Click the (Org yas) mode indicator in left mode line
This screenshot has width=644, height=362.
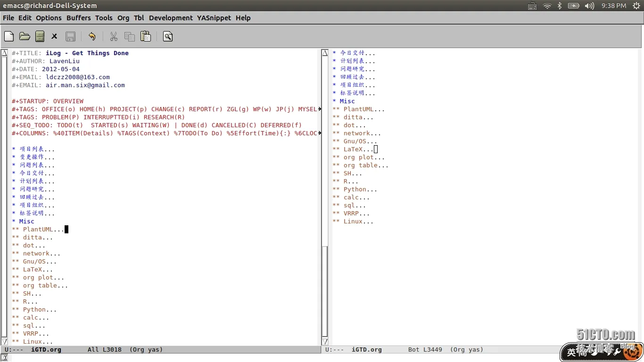click(146, 350)
